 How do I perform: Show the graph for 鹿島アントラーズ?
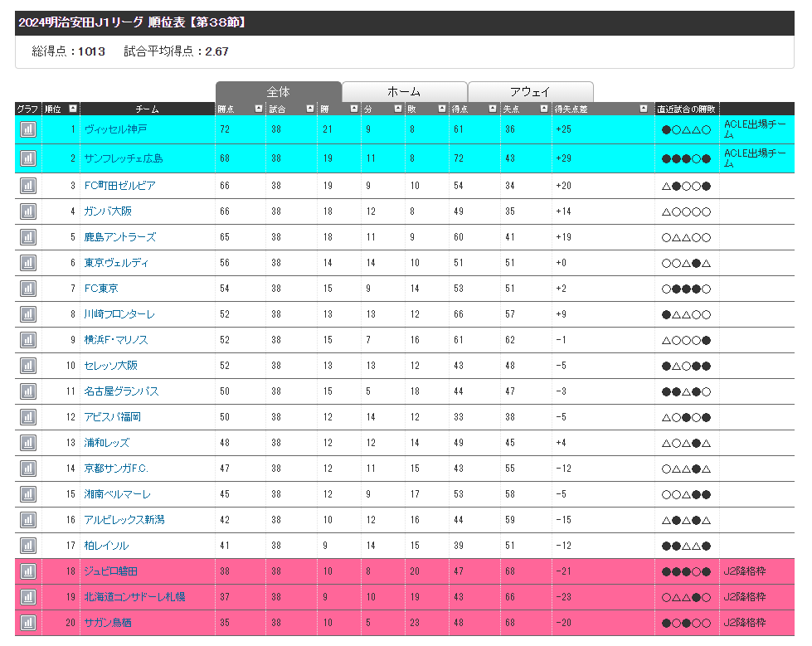pyautogui.click(x=28, y=237)
